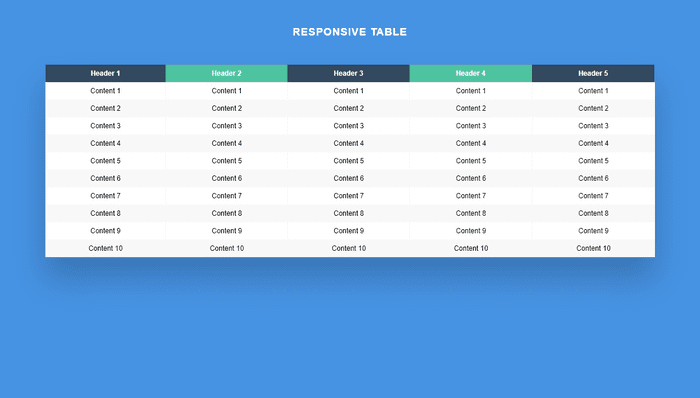The width and height of the screenshot is (700, 398).
Task: Select the Header 4 column heading
Action: tap(471, 73)
